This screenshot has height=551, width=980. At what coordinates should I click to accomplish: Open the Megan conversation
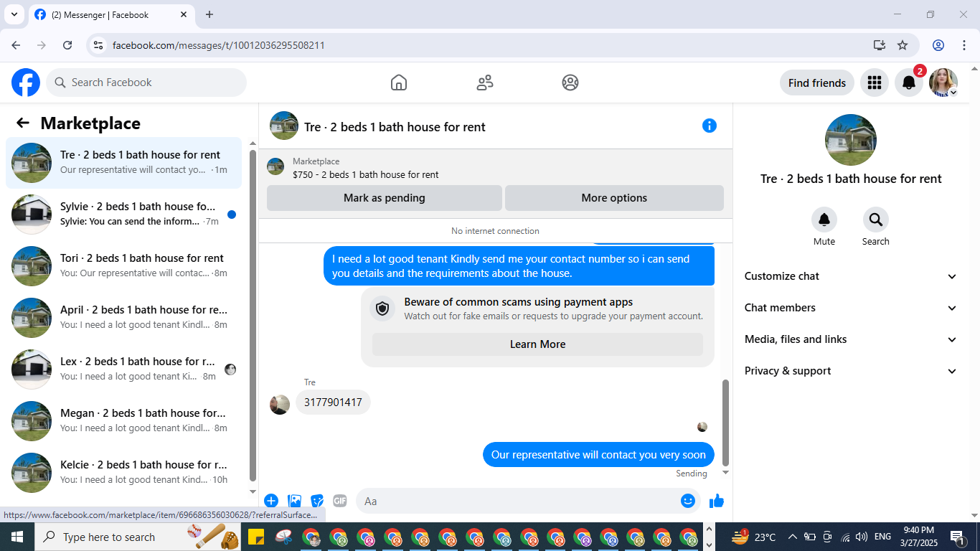click(x=124, y=421)
